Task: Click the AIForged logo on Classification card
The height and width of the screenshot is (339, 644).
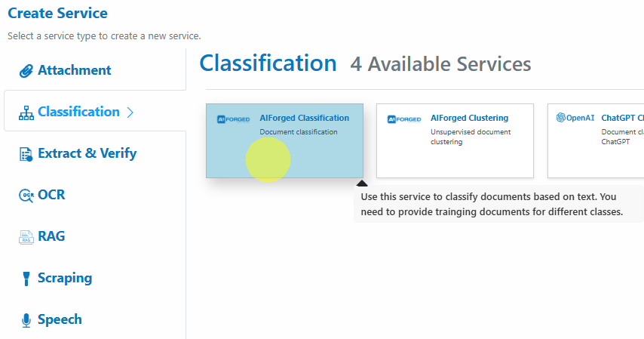Action: (x=233, y=119)
